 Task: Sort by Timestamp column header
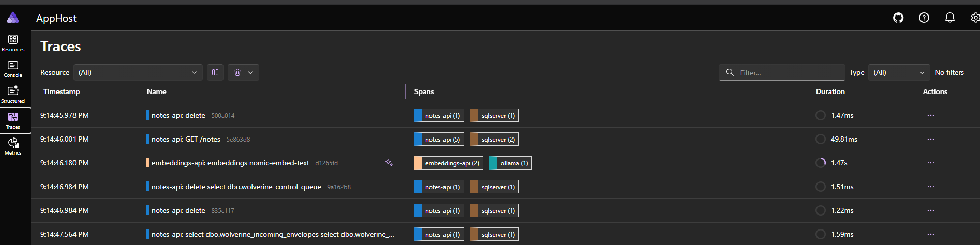tap(62, 91)
